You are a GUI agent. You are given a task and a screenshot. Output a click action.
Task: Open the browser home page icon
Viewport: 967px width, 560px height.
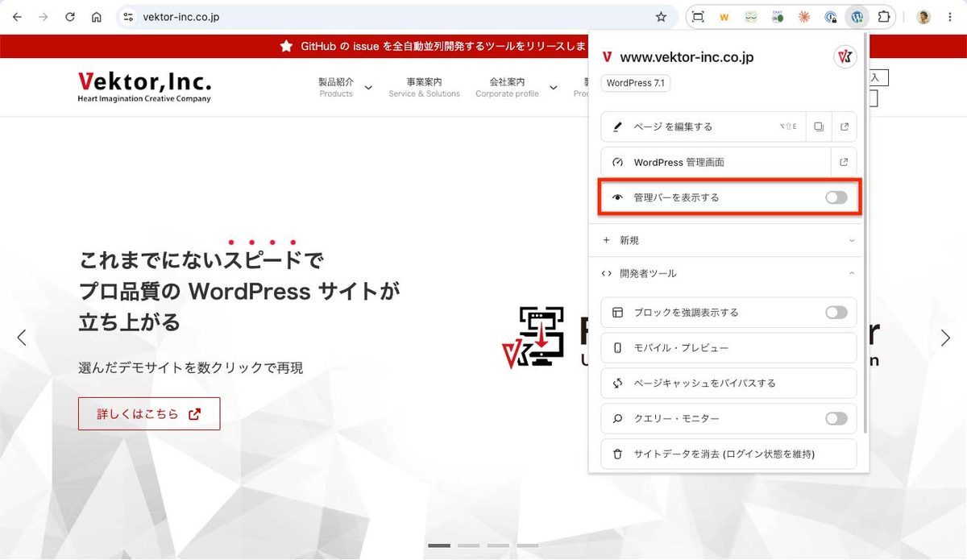click(x=97, y=17)
